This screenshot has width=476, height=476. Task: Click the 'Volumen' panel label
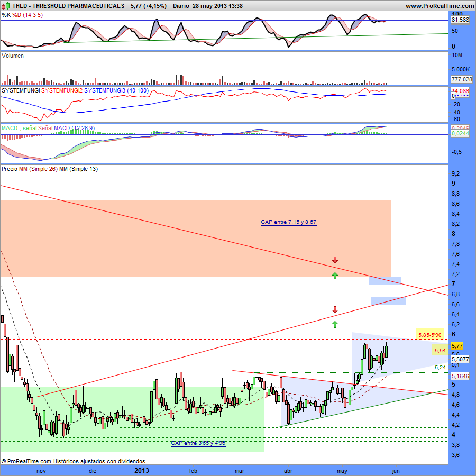pos(13,56)
